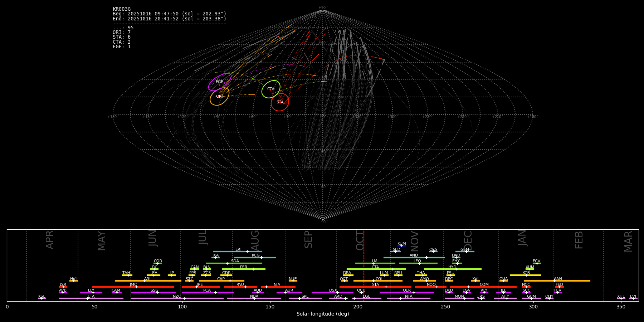Viewport: 644px width, 322px height.
Task: Click the cyan ERI shower bar
Action: pyautogui.click(x=238, y=252)
